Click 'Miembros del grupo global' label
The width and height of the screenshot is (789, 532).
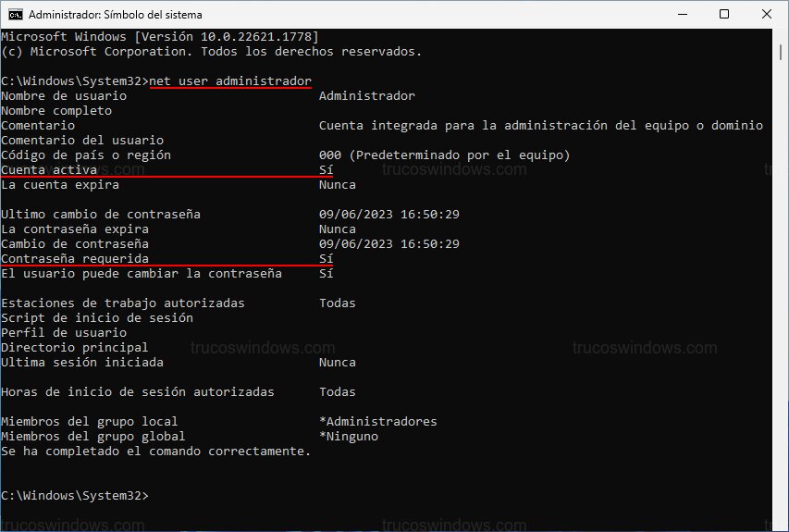(93, 437)
